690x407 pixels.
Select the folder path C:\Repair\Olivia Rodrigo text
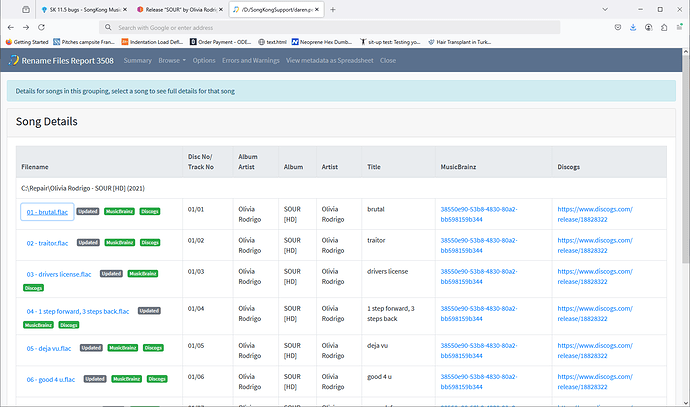83,188
